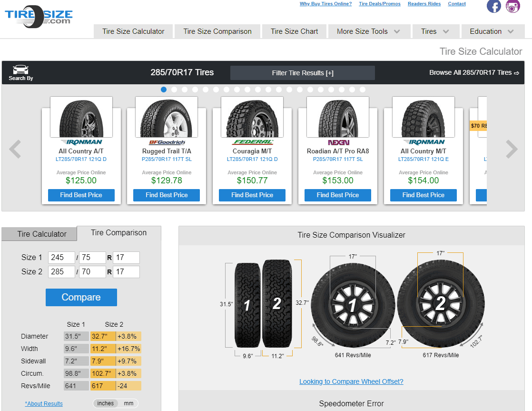Click Size 1 rim diameter field
The height and width of the screenshot is (411, 532).
(x=126, y=258)
